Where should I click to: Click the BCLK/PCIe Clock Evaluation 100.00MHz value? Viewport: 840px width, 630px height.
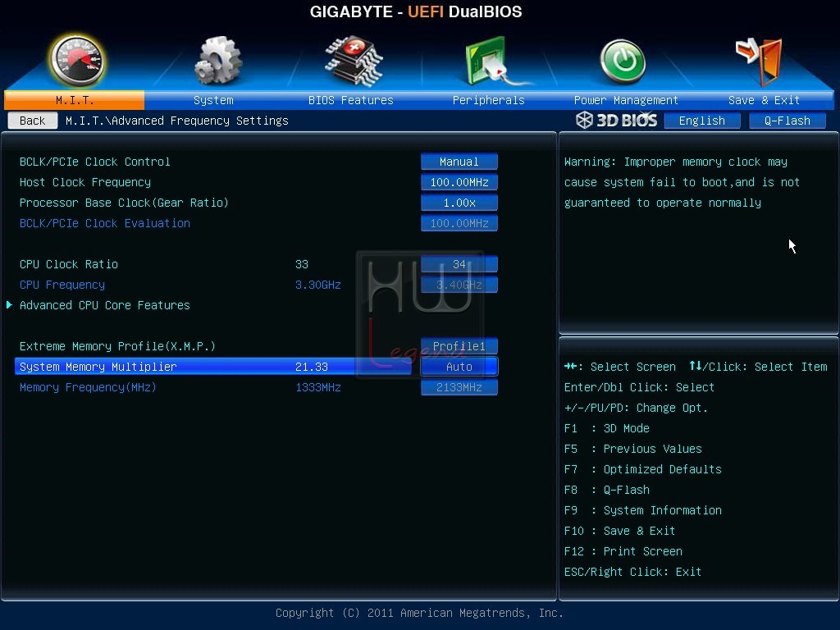click(x=459, y=223)
